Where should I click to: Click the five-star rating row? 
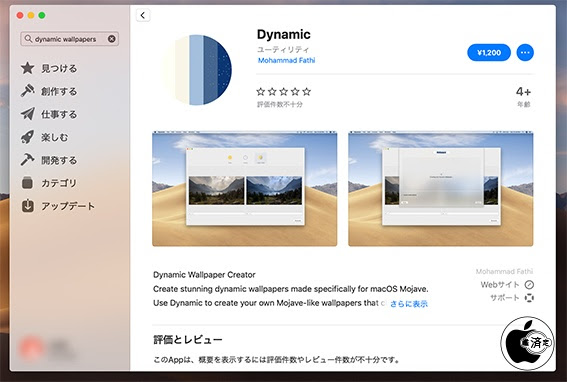click(x=284, y=92)
